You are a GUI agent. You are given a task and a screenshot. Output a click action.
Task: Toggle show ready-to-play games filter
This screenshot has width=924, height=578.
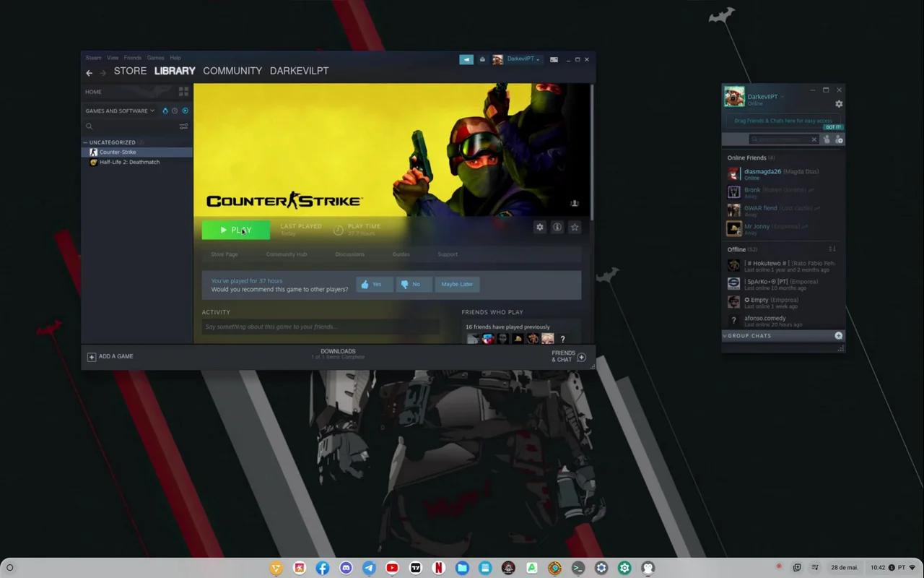185,111
